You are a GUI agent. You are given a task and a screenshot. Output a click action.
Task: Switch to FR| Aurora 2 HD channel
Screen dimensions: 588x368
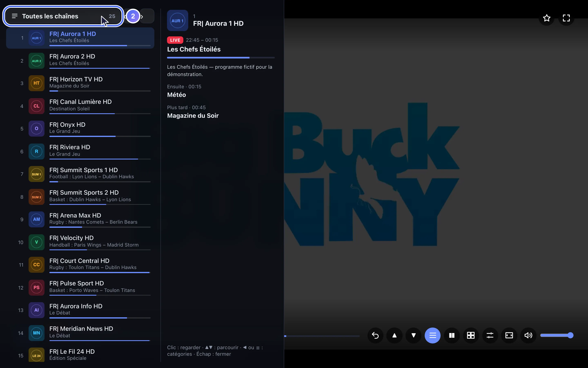80,61
